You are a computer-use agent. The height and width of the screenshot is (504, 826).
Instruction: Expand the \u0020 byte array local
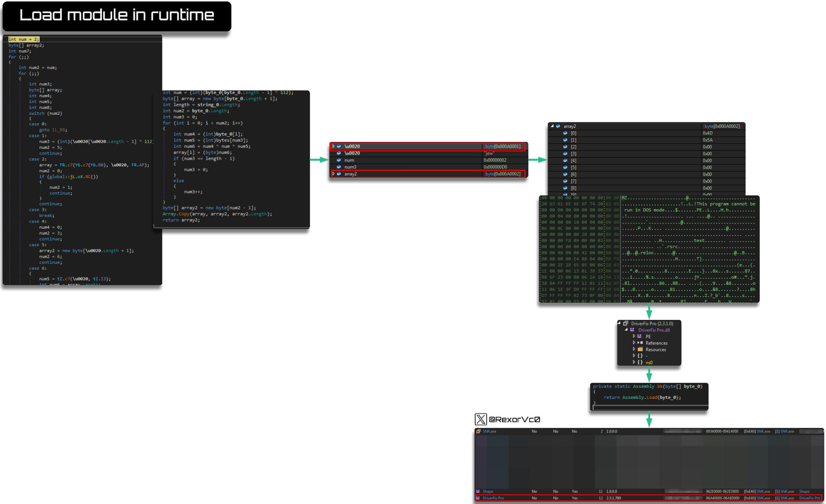(x=334, y=146)
